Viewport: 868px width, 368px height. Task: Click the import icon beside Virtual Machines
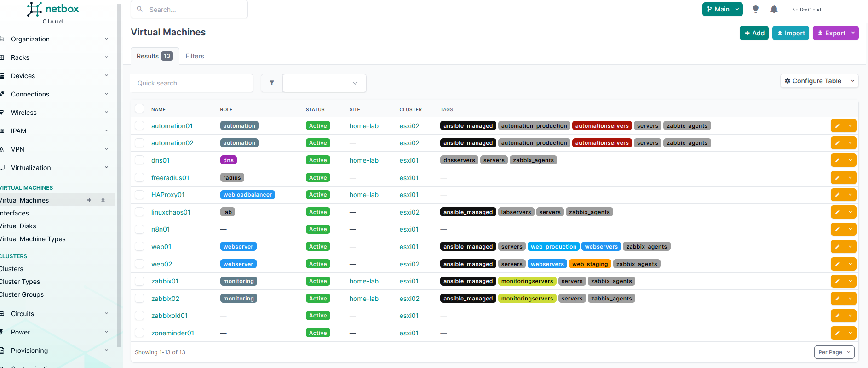103,200
